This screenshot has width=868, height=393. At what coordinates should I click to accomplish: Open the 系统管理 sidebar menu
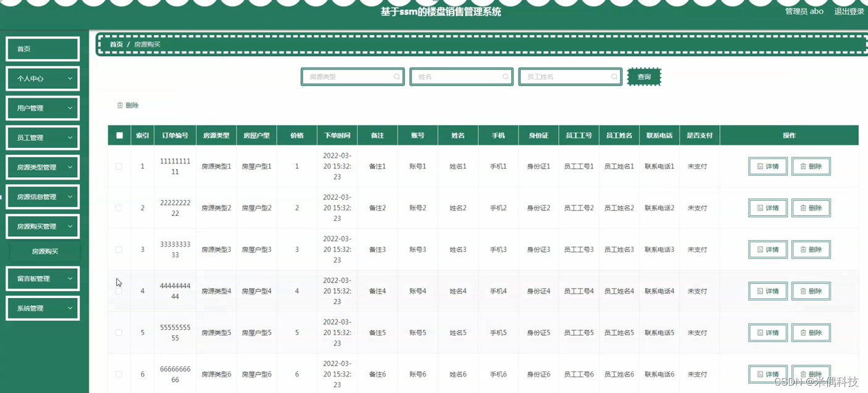(43, 308)
